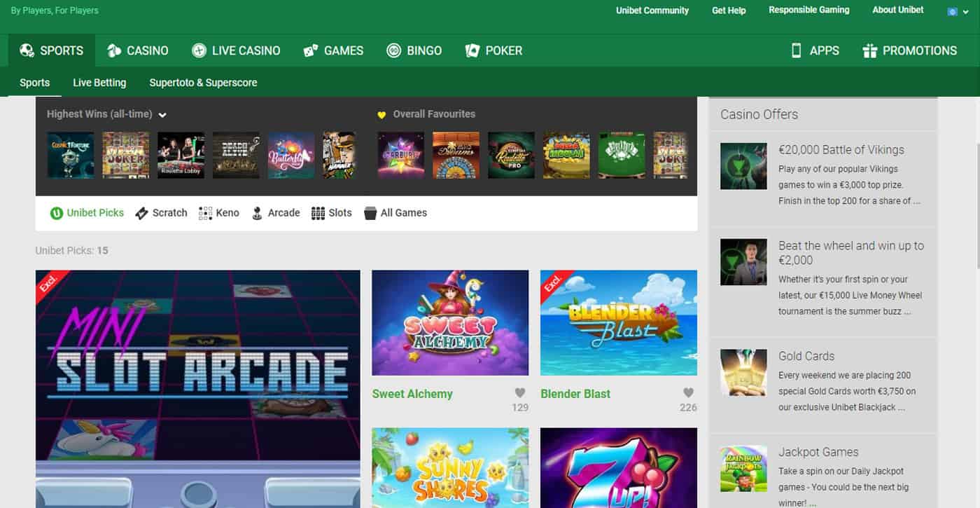The width and height of the screenshot is (980, 508).
Task: Open the Sunny Shores game image
Action: [450, 468]
